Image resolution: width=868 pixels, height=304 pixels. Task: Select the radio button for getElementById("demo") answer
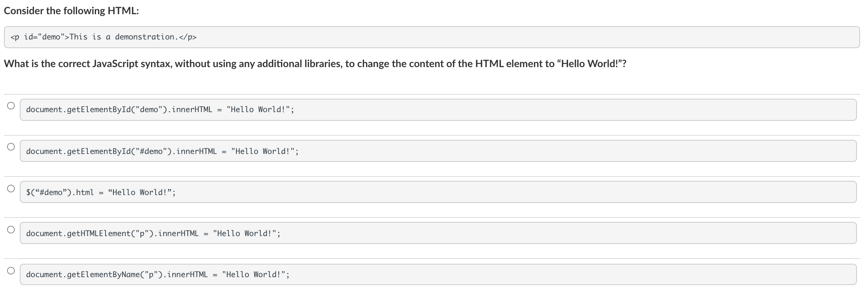tap(11, 105)
